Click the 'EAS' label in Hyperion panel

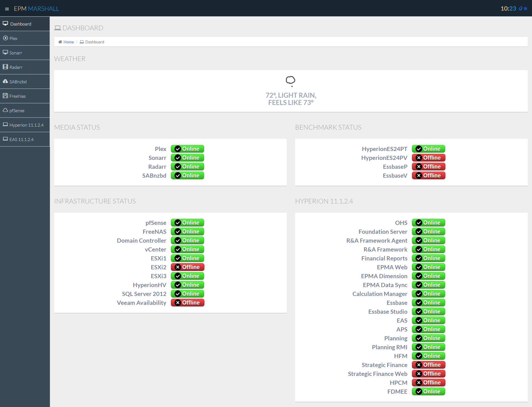402,320
